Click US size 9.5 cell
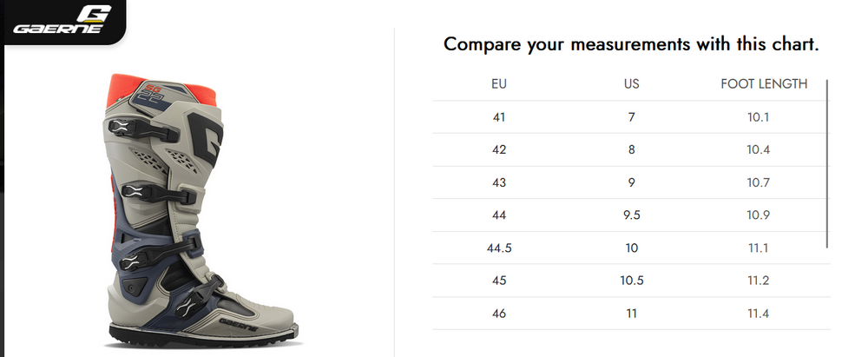This screenshot has width=868, height=357. click(631, 215)
